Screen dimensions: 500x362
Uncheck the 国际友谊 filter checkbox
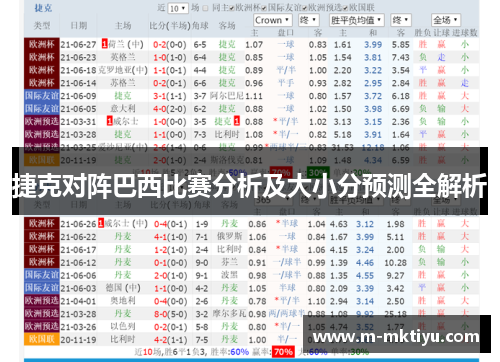tap(264, 8)
